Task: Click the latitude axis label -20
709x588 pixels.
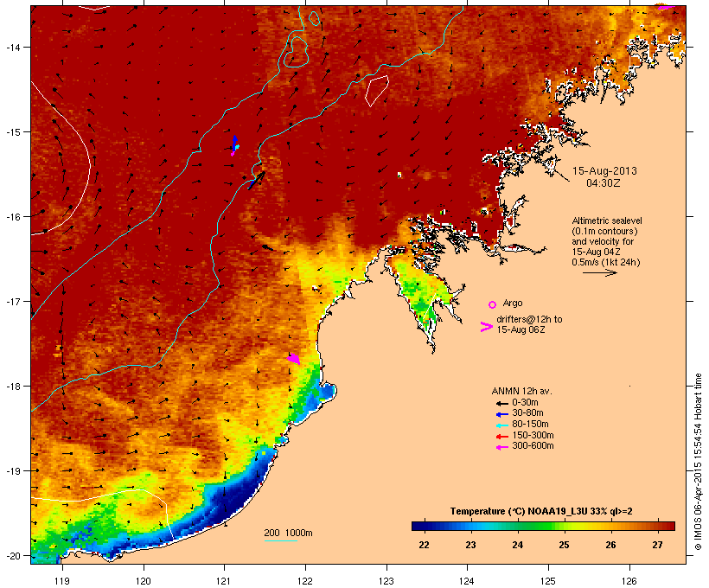Action: [x=12, y=555]
